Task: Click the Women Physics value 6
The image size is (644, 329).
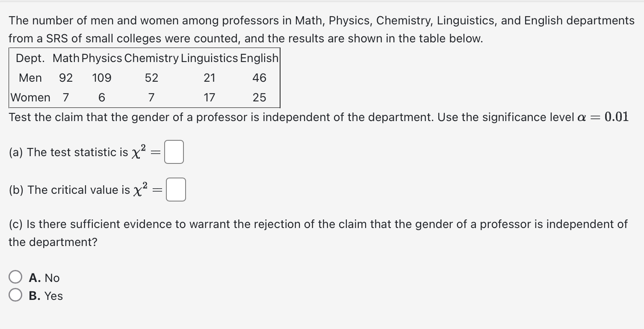Action: [x=102, y=98]
